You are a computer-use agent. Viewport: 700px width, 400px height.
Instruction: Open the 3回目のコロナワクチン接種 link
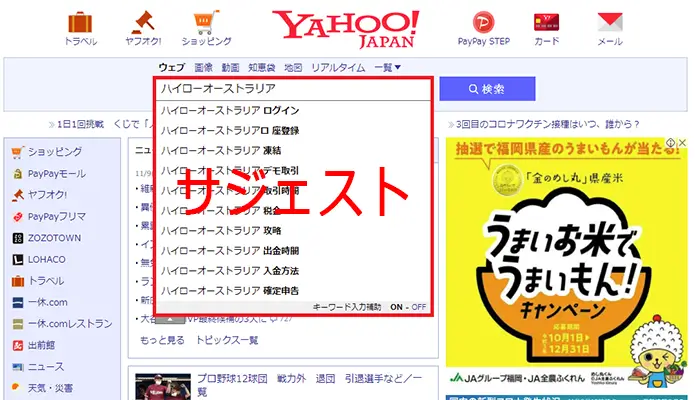(x=547, y=124)
